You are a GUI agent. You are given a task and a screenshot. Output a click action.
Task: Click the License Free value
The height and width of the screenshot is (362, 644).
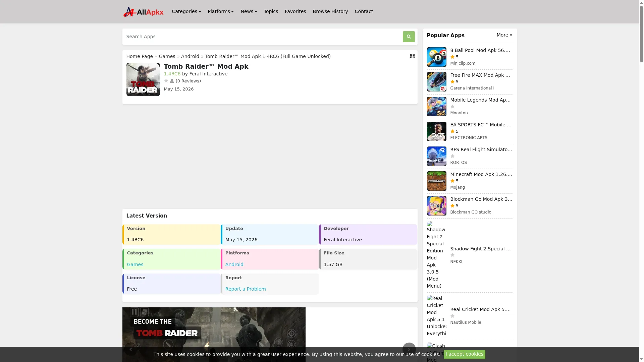tap(132, 289)
